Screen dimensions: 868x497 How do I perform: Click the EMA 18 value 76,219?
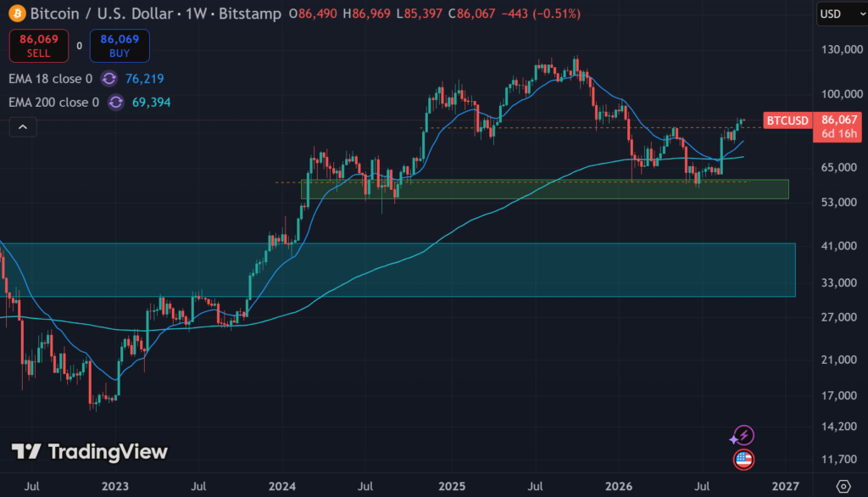click(144, 79)
